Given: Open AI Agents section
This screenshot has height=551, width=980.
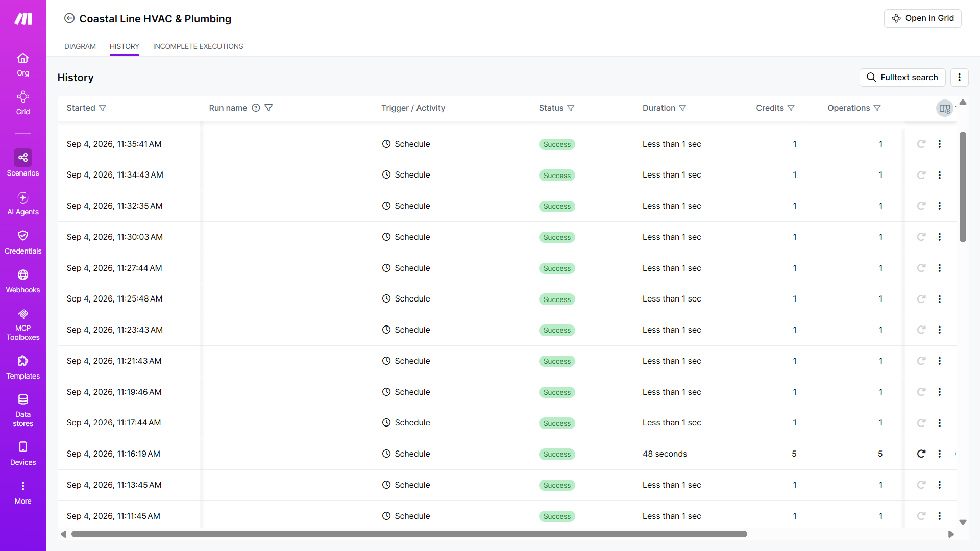Looking at the screenshot, I should (x=23, y=203).
